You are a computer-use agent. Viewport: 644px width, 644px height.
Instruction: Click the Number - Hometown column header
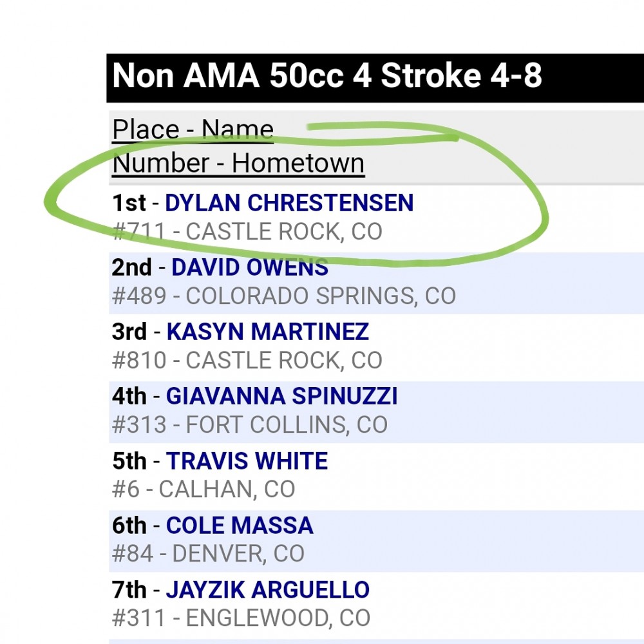(239, 163)
